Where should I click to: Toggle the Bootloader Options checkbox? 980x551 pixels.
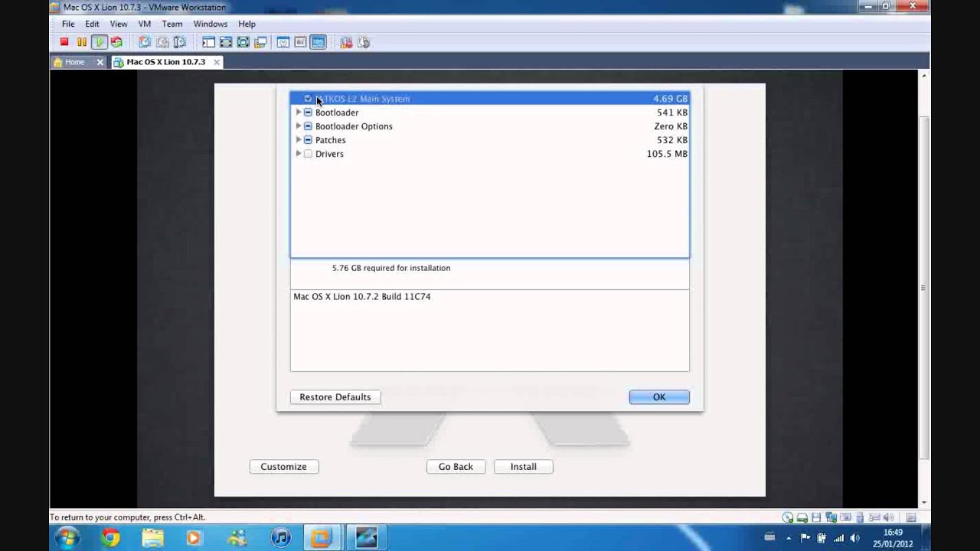[308, 126]
